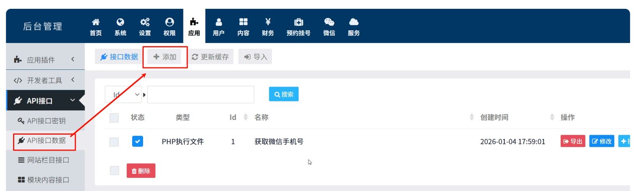Screen dimensions: 644x191
Task: Click the 预约挂号 medical kit icon
Action: 298,22
